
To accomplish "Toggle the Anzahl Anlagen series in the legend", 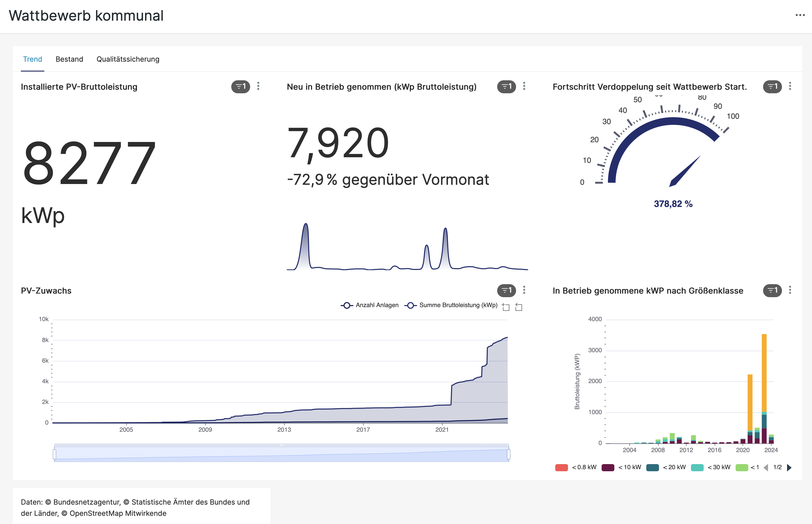I will coord(370,305).
